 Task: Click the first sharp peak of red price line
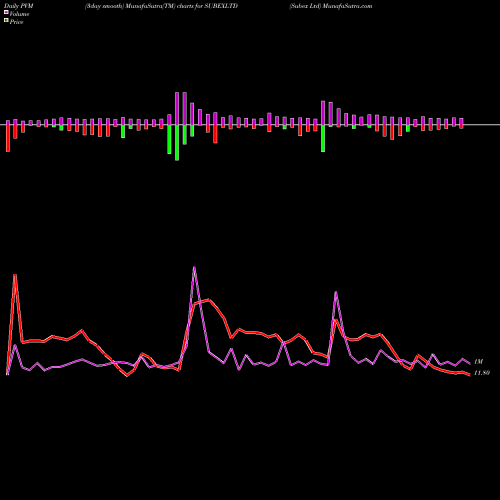pyautogui.click(x=15, y=275)
